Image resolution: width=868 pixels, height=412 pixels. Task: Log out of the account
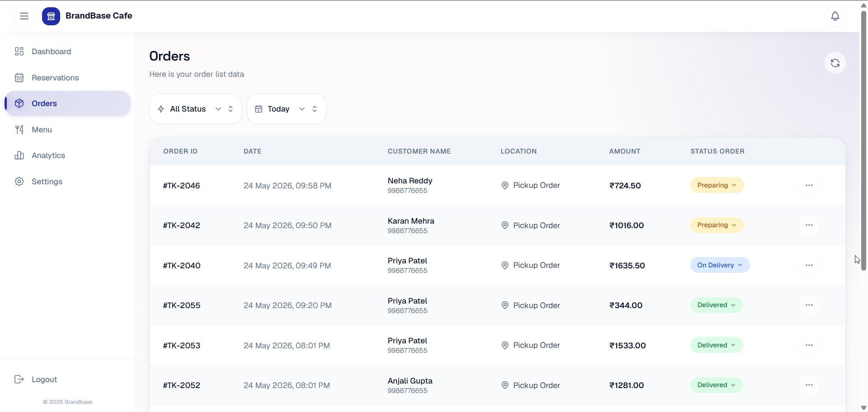click(68, 379)
